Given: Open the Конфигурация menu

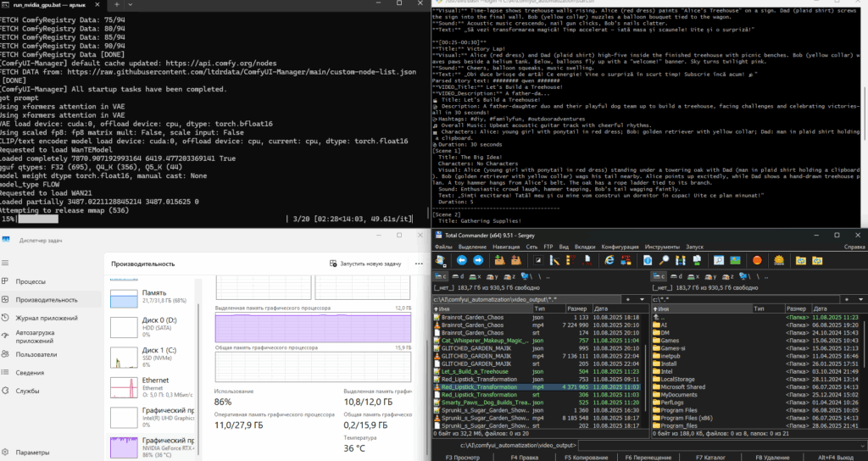Looking at the screenshot, I should coord(620,247).
